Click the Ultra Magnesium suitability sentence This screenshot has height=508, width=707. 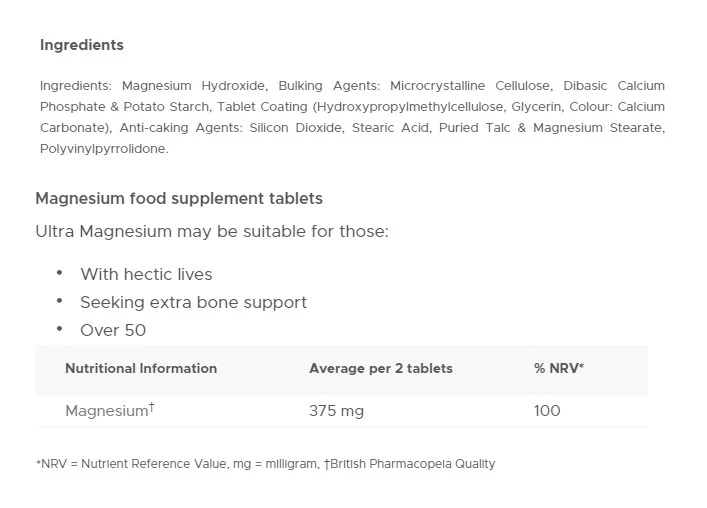(212, 232)
